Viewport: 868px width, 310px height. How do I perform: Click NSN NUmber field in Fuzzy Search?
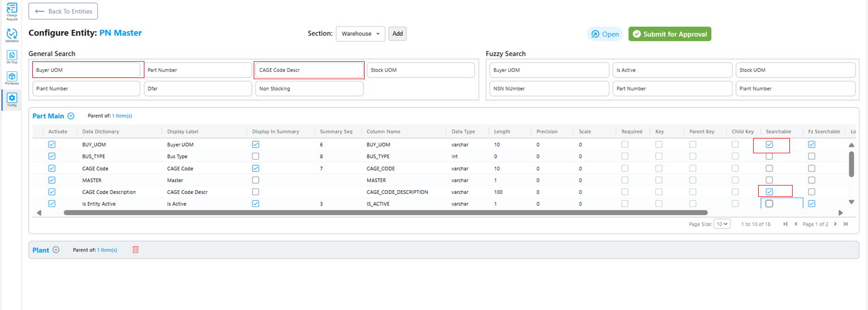(549, 89)
